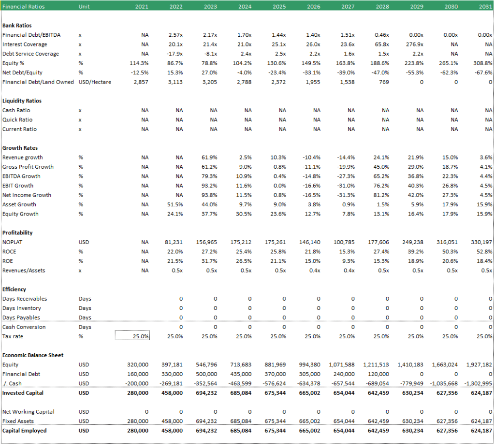
Task: Click Capital Employed 2031 value 624,187
Action: (x=481, y=431)
